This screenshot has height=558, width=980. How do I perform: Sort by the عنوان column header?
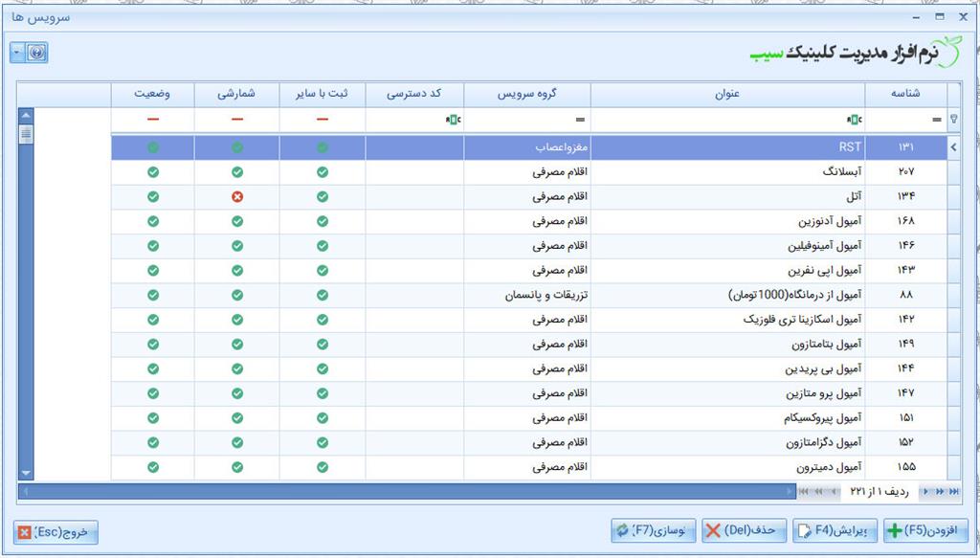(x=727, y=94)
